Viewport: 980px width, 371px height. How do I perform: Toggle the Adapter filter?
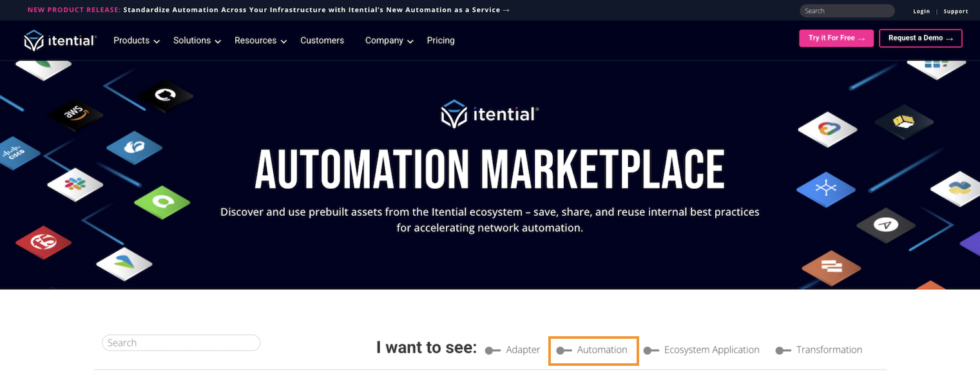coord(494,350)
